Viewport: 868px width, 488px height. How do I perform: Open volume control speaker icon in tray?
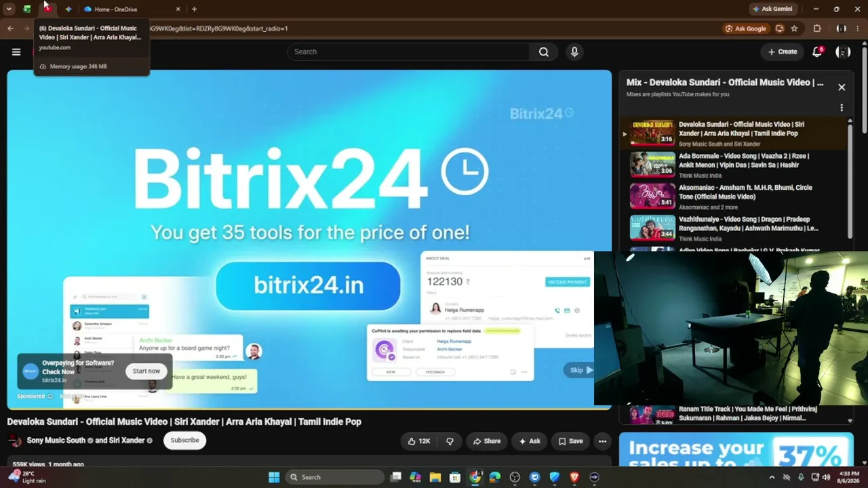point(826,477)
